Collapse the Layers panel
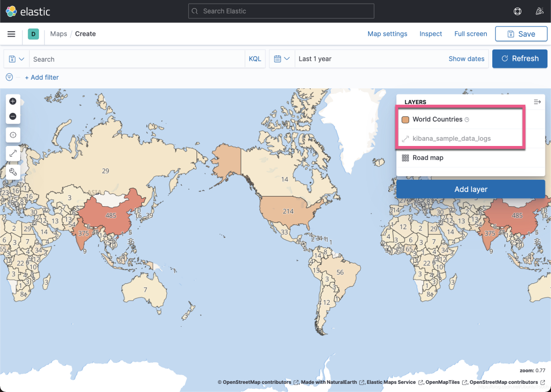 click(x=537, y=102)
